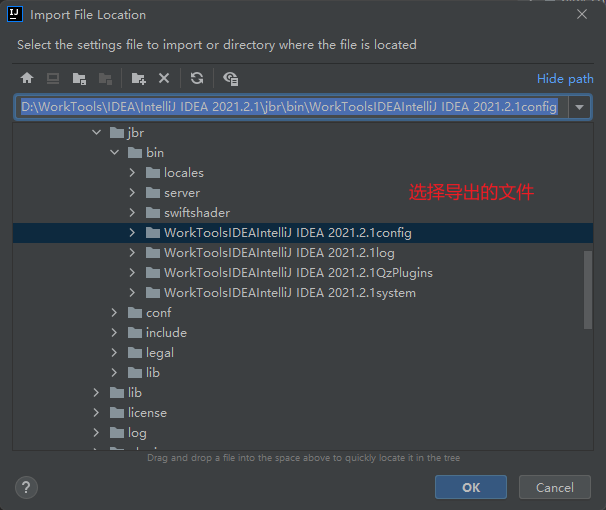Select WorkToolsIDEAIntelliJ IDEA 2021.2.1QzPlugins folder
The height and width of the screenshot is (510, 606).
tap(303, 273)
